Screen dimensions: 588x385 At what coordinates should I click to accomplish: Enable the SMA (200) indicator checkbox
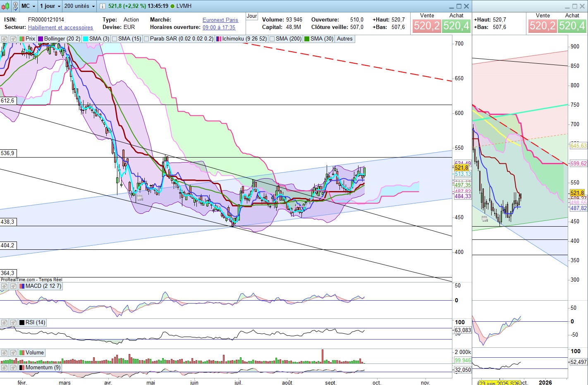(272, 39)
